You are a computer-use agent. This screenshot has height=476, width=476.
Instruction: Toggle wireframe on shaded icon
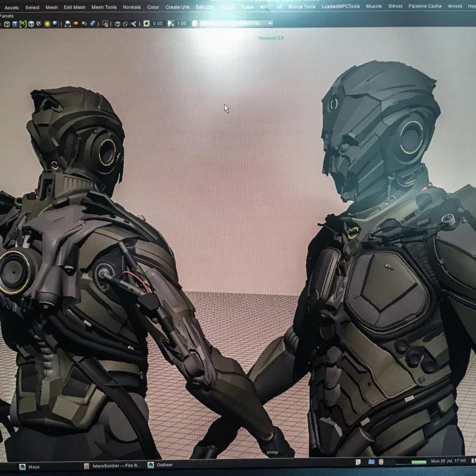(x=23, y=24)
